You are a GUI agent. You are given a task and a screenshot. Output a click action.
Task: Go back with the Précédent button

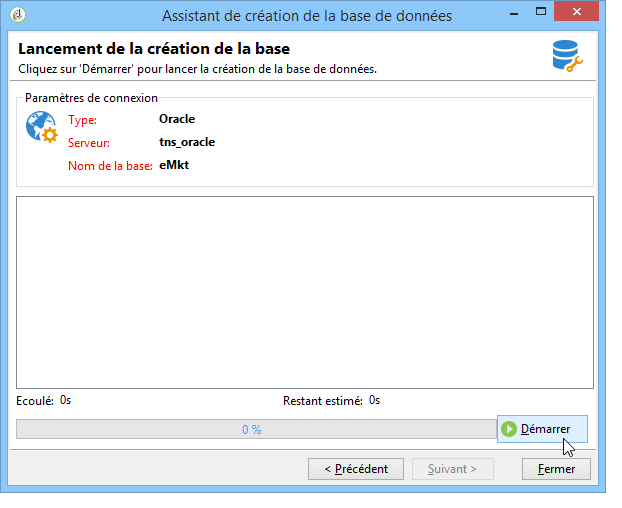tap(356, 469)
